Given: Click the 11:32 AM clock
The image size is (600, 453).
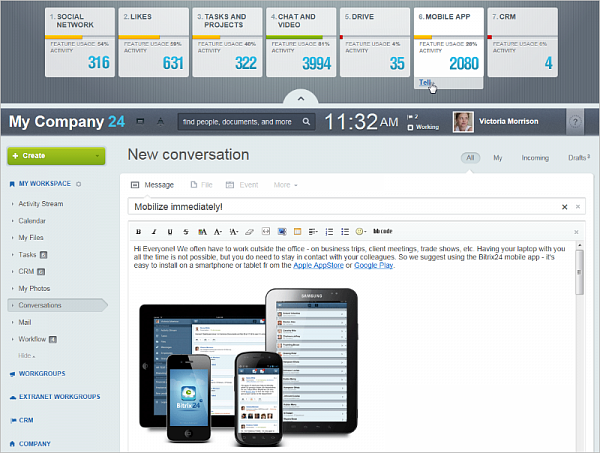Looking at the screenshot, I should [x=362, y=122].
